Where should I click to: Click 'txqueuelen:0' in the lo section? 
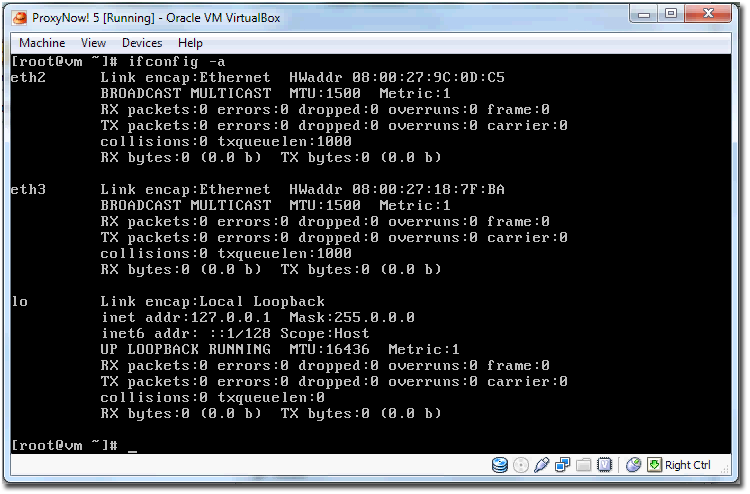271,397
